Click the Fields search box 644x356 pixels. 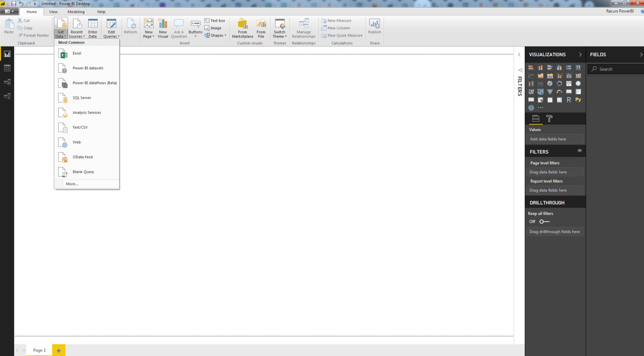tap(616, 69)
